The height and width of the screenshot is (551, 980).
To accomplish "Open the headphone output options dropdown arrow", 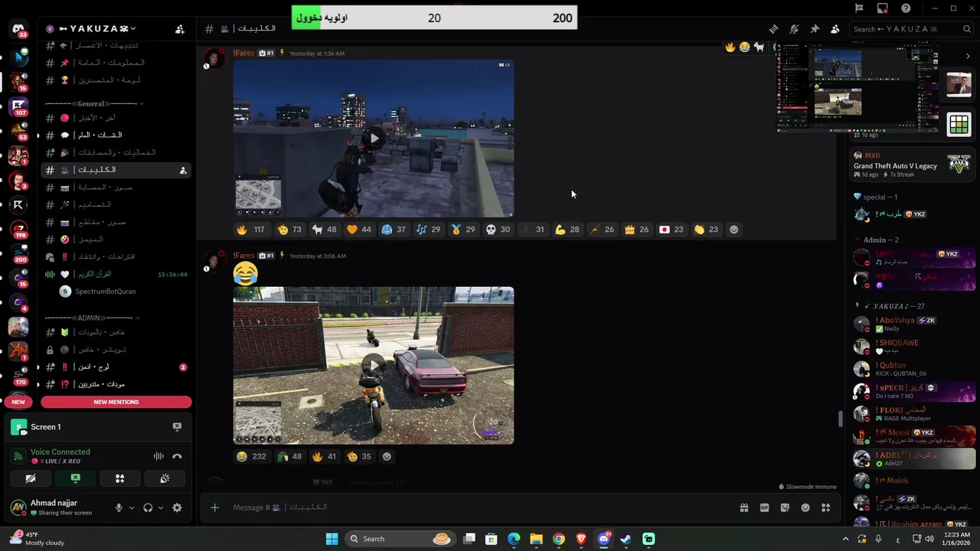I will (x=160, y=507).
